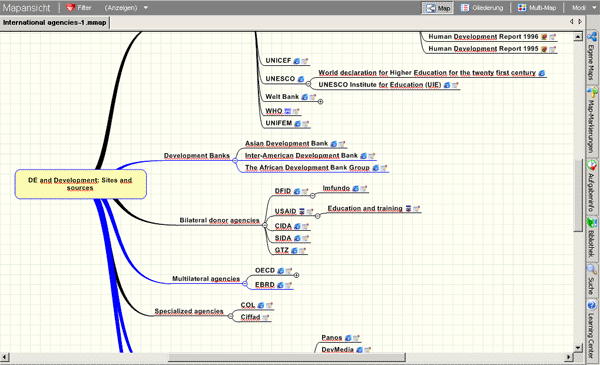The width and height of the screenshot is (600, 365).
Task: Open the Bibliothek side panel
Action: [592, 238]
